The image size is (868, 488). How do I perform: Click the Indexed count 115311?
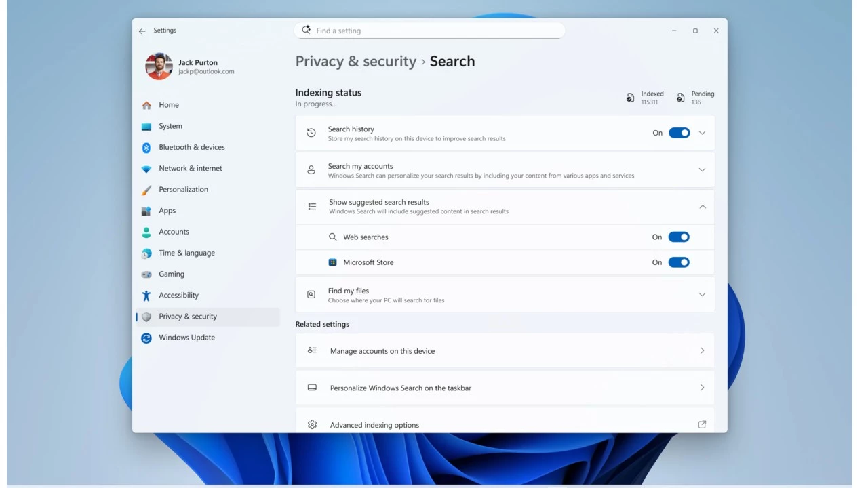click(x=650, y=102)
